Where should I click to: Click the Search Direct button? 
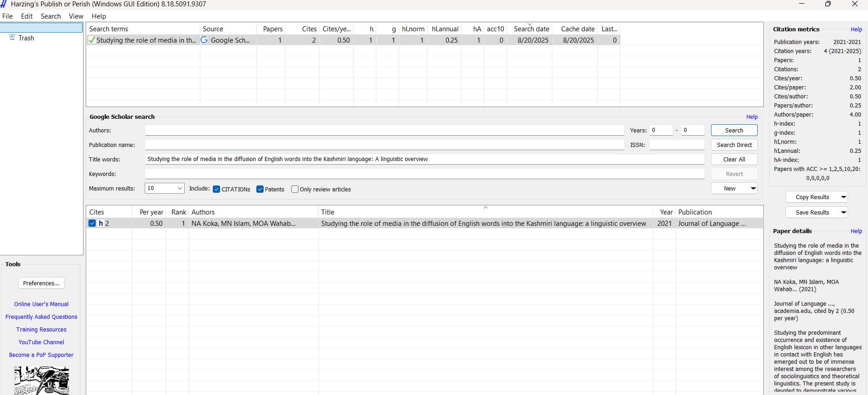[x=734, y=145]
